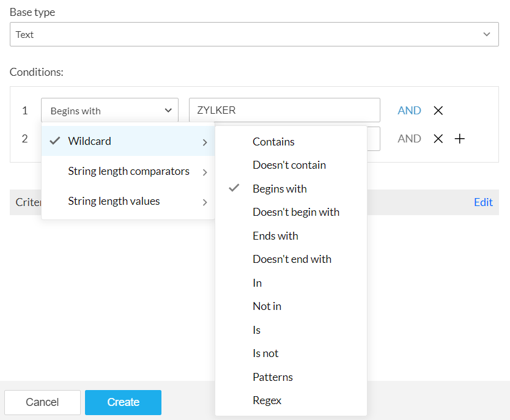Screen dimensions: 510x420
Task: Open the Base type Text dropdown
Action: pyautogui.click(x=254, y=34)
